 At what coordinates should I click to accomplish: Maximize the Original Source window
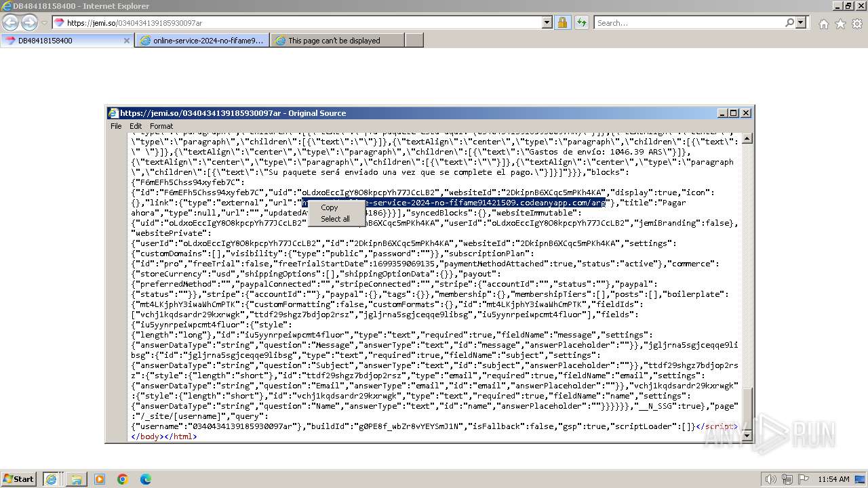(734, 113)
